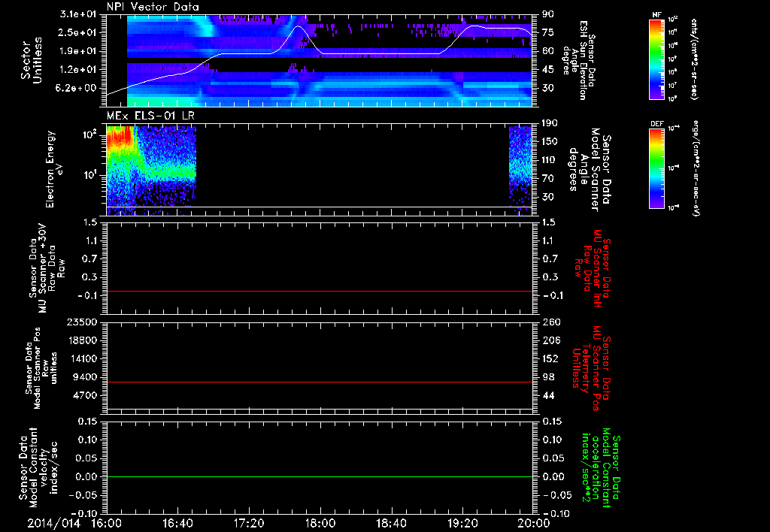Click the 4700 scanner position tick label
This screenshot has height=532, width=770.
84,395
